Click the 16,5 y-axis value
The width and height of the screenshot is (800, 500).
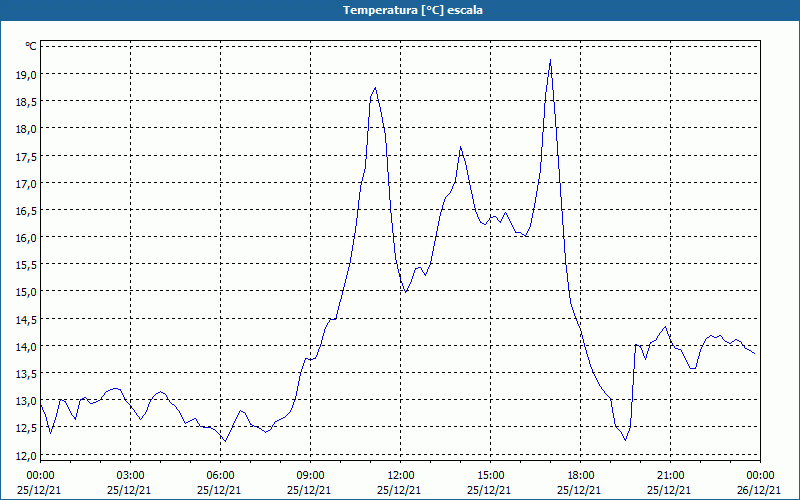point(27,210)
